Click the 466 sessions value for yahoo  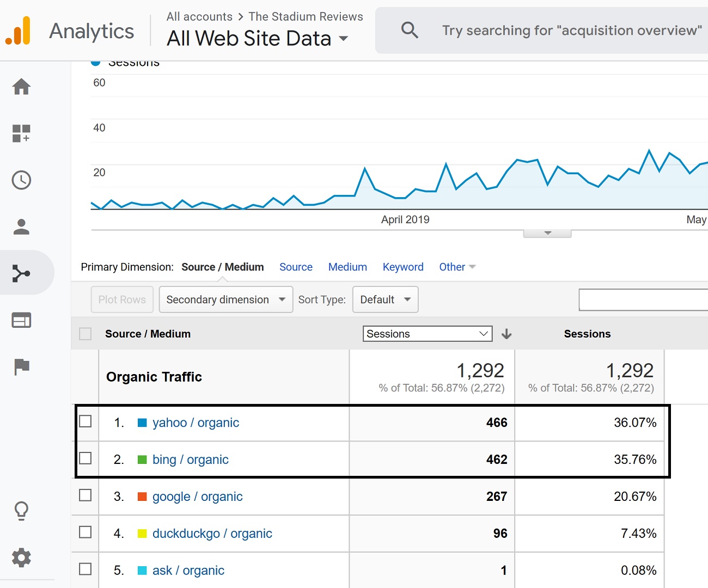coord(497,422)
